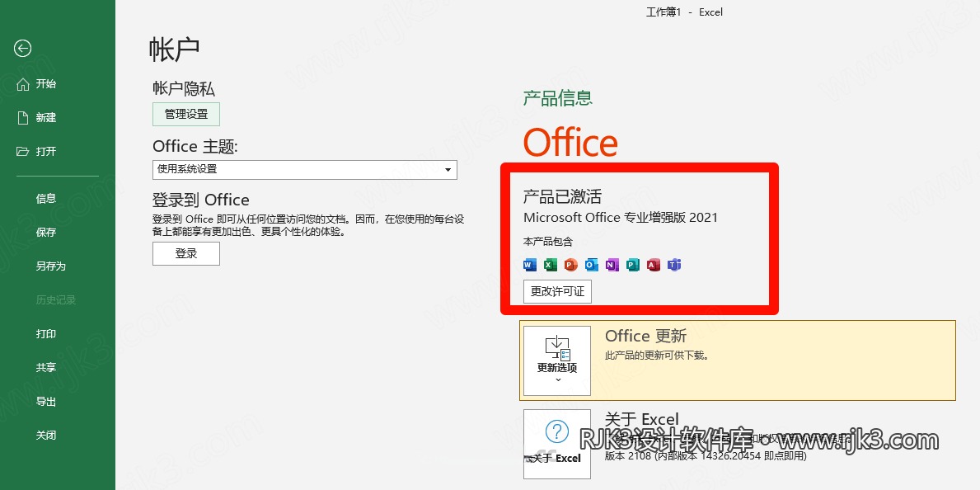Viewport: 980px width, 490px height.
Task: Click the 帐户隐私 heading
Action: (x=184, y=88)
